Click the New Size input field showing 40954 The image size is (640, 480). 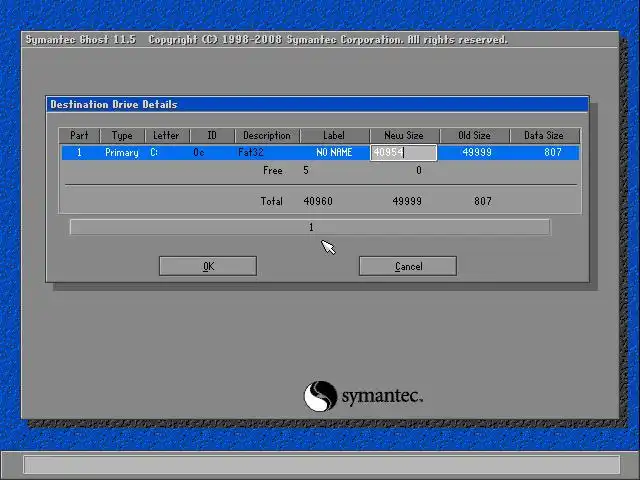pyautogui.click(x=403, y=153)
